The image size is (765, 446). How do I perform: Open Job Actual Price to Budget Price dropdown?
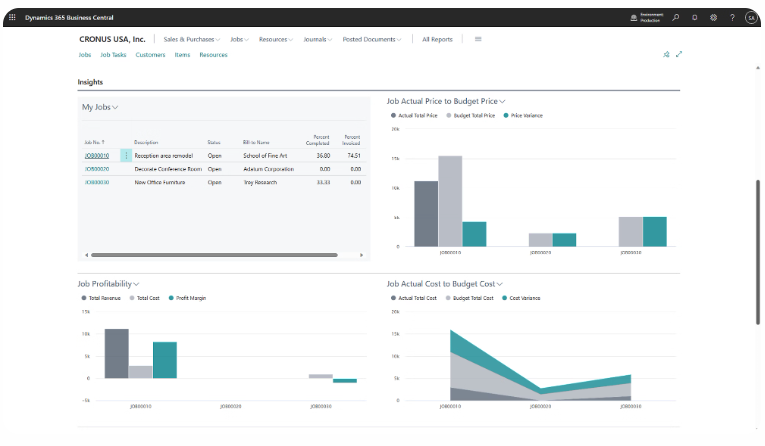coord(446,101)
